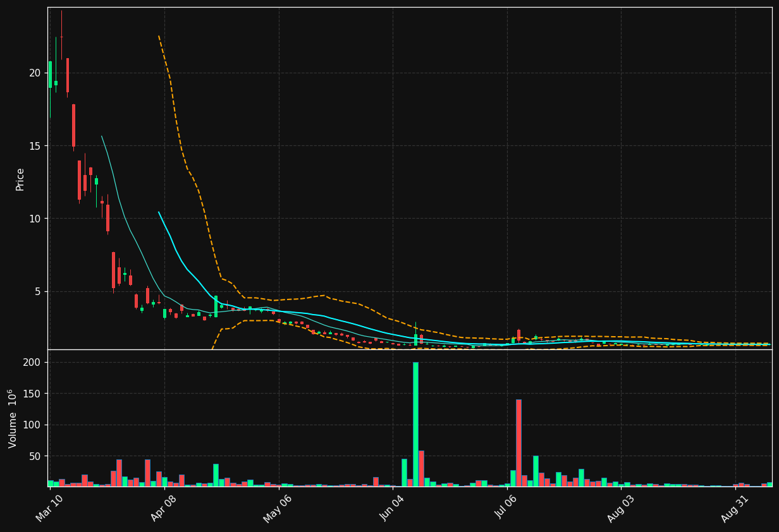779x532 pixels.
Task: Click the price axis value 10
Action: [x=35, y=219]
